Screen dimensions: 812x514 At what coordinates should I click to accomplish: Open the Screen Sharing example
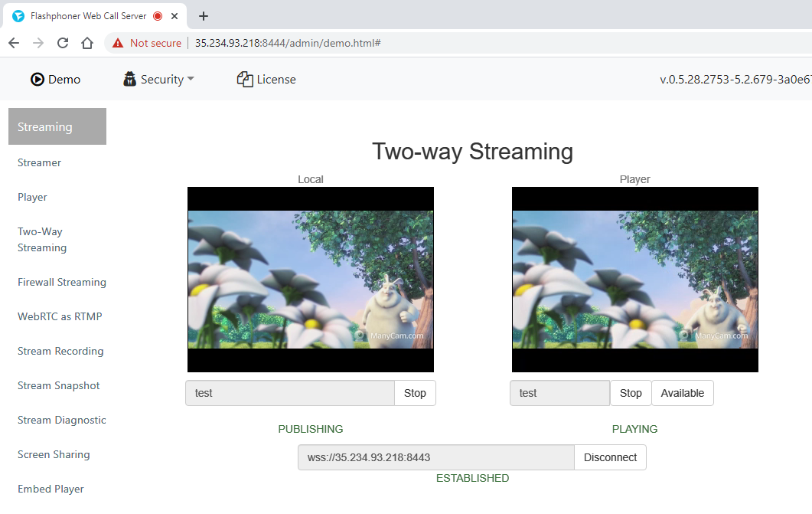[54, 454]
